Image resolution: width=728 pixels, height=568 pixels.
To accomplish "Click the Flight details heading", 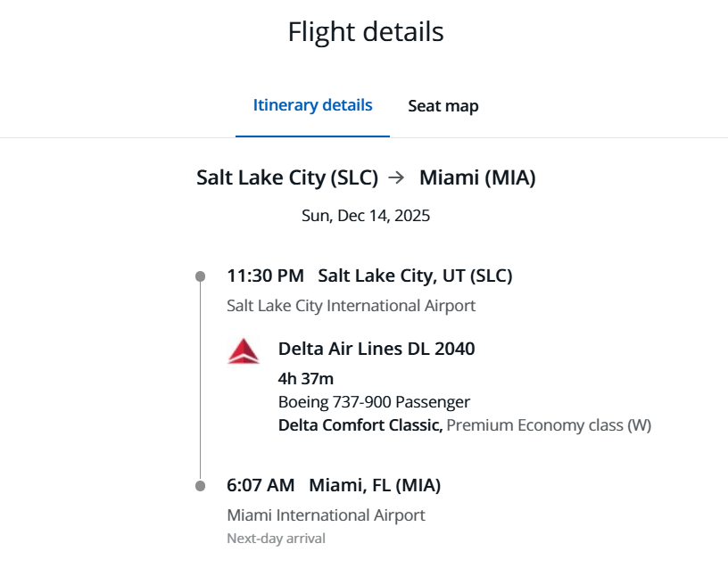I will [x=365, y=32].
